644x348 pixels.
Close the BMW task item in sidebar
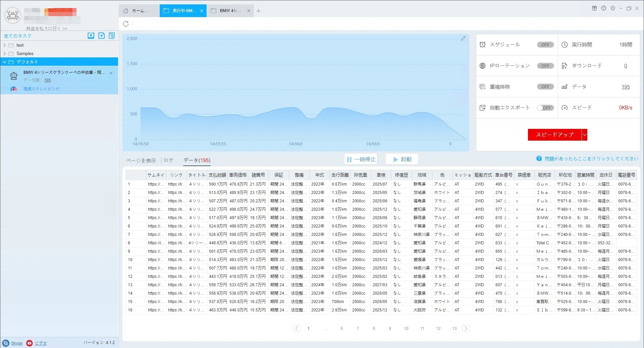[111, 73]
